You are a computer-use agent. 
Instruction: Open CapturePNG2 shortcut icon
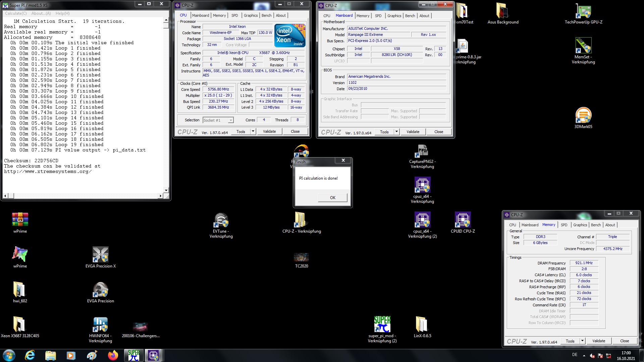point(422,156)
